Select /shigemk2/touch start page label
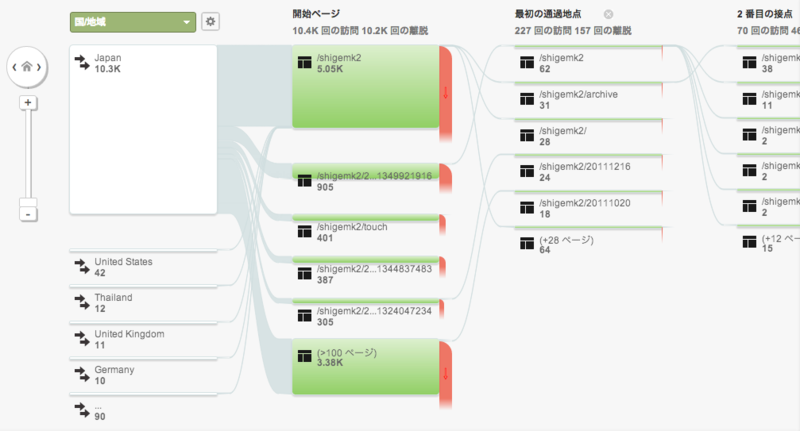 (x=352, y=227)
